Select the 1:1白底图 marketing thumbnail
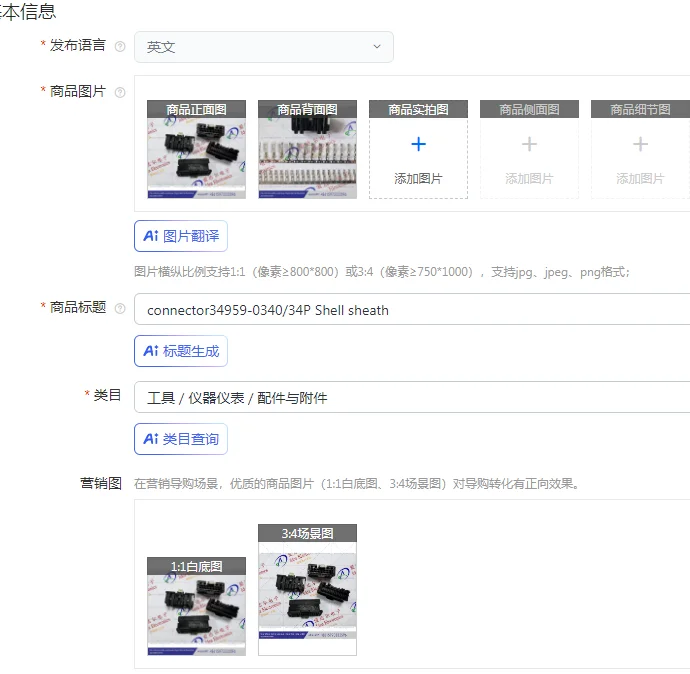The height and width of the screenshot is (674, 690). [x=196, y=606]
